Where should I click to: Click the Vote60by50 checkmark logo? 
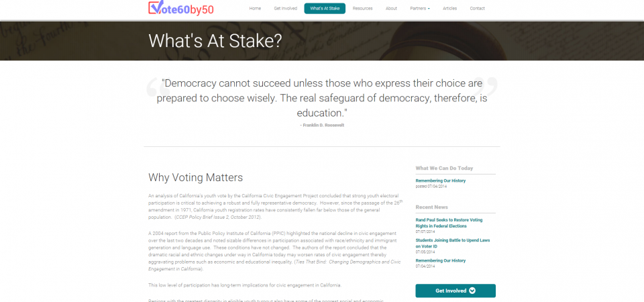tap(181, 8)
